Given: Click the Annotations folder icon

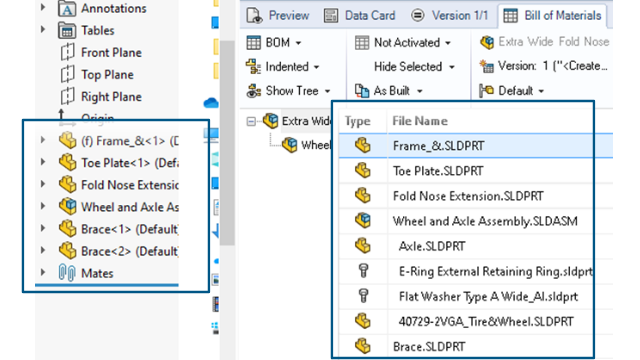Looking at the screenshot, I should click(x=67, y=8).
